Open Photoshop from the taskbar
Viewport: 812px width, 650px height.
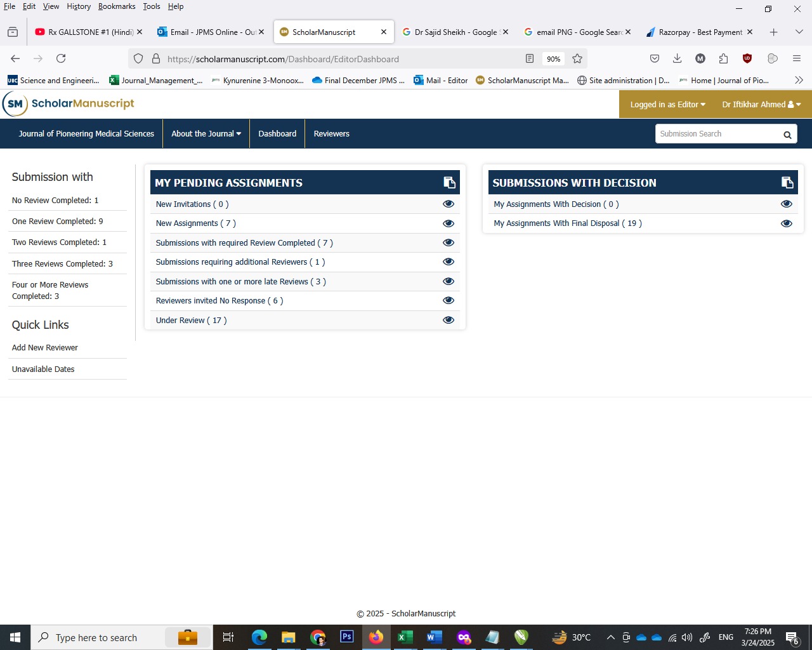pos(346,637)
